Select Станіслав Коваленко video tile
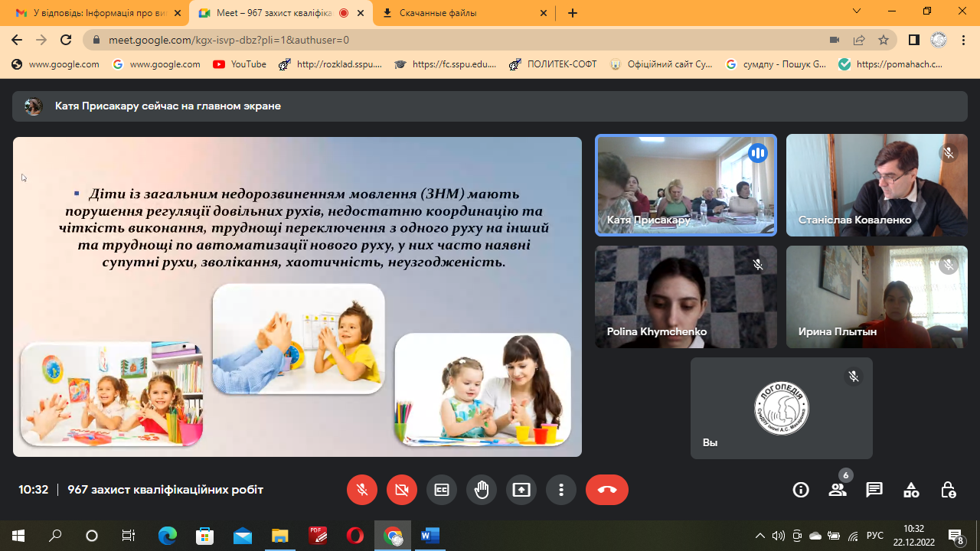 (877, 185)
